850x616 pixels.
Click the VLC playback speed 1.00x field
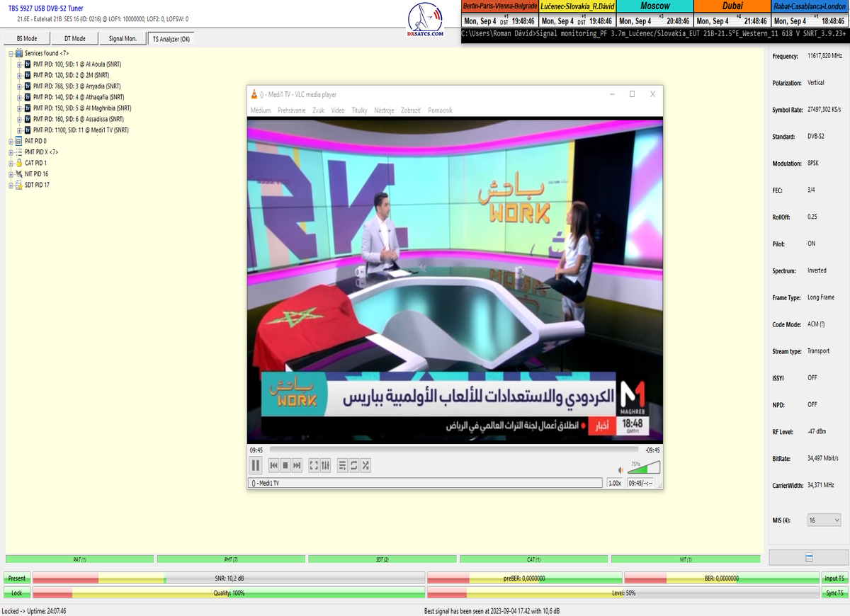click(x=616, y=483)
